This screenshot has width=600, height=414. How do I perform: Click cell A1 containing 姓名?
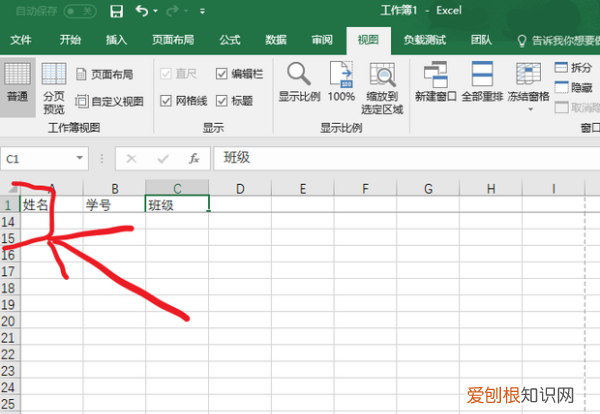(52, 205)
